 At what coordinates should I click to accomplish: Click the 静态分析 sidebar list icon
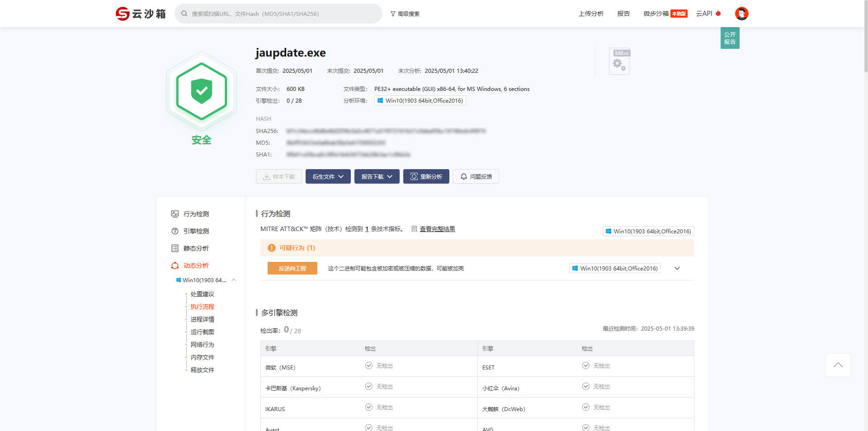click(175, 248)
